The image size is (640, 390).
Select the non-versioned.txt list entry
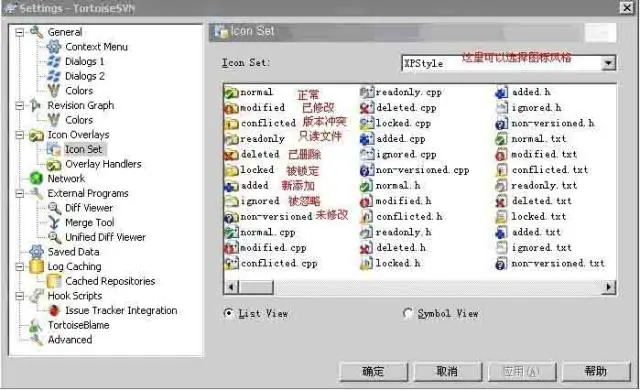550,264
